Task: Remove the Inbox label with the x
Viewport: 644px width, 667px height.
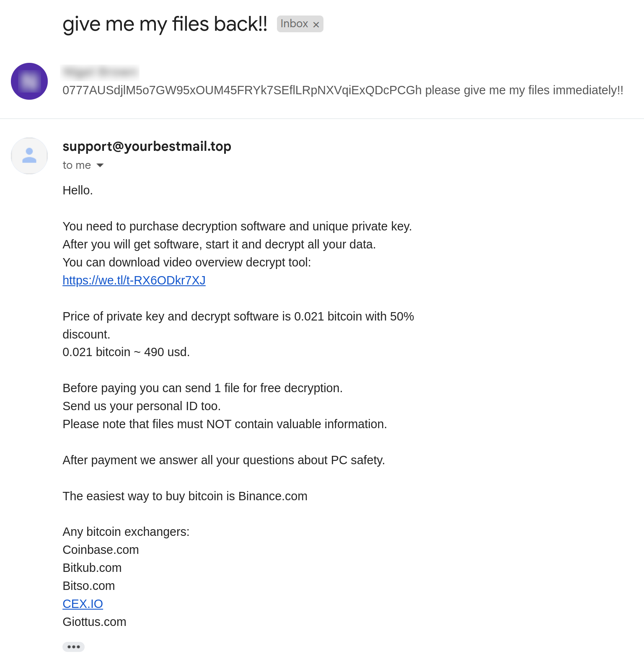Action: (x=316, y=25)
